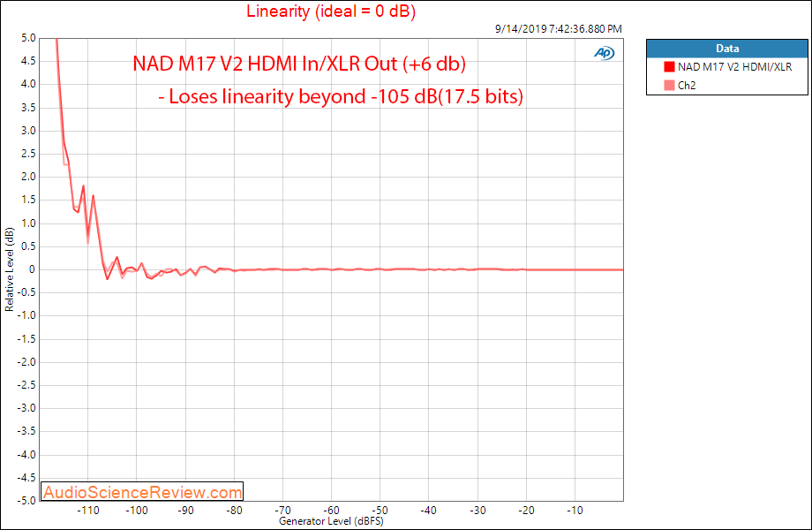Click the "-60" tick on the Generator Level axis
This screenshot has width=812, height=530.
click(332, 511)
